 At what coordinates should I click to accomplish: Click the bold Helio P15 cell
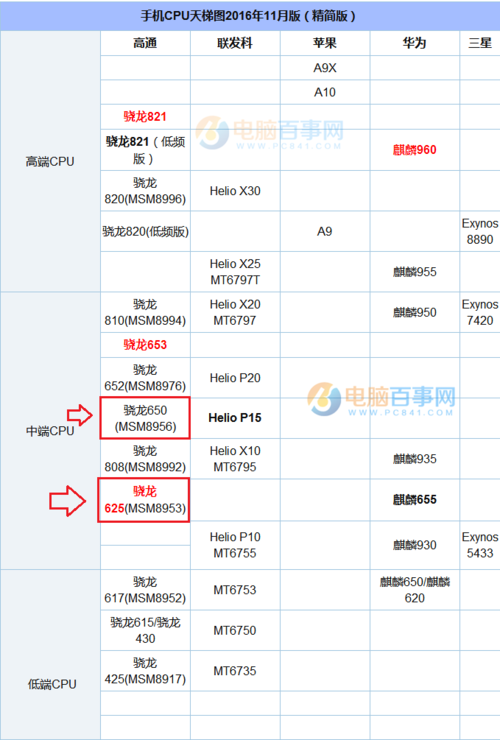(x=235, y=418)
